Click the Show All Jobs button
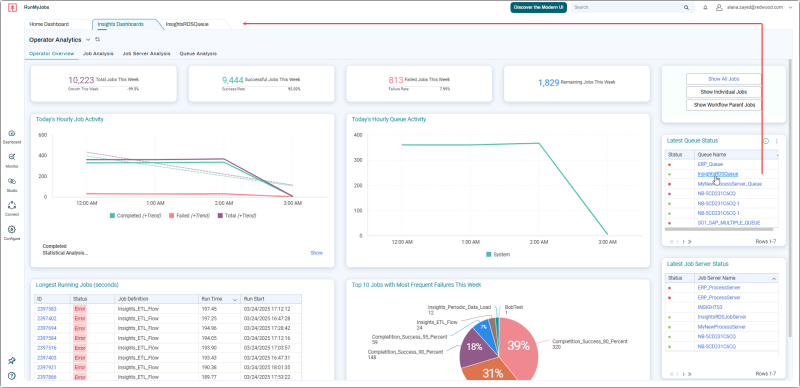 point(723,79)
